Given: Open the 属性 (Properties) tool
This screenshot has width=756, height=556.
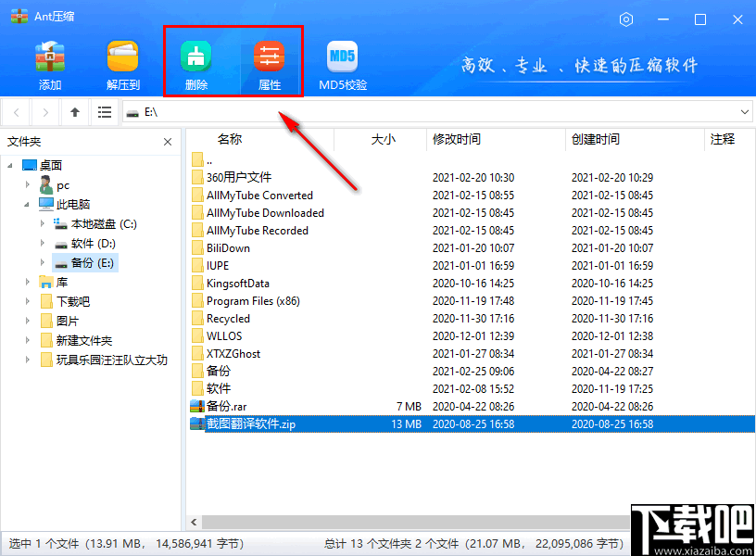Looking at the screenshot, I should coord(270,66).
